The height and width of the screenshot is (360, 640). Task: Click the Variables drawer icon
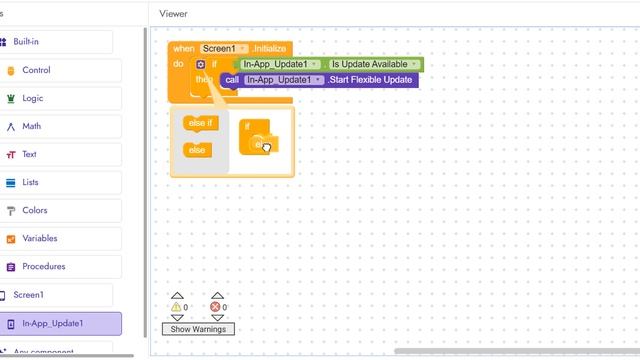pyautogui.click(x=11, y=239)
